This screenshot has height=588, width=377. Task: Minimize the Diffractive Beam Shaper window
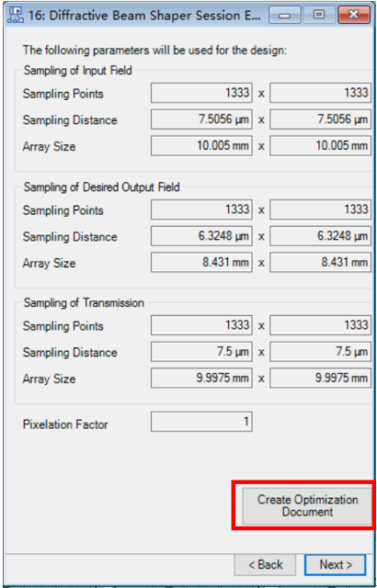[x=284, y=16]
